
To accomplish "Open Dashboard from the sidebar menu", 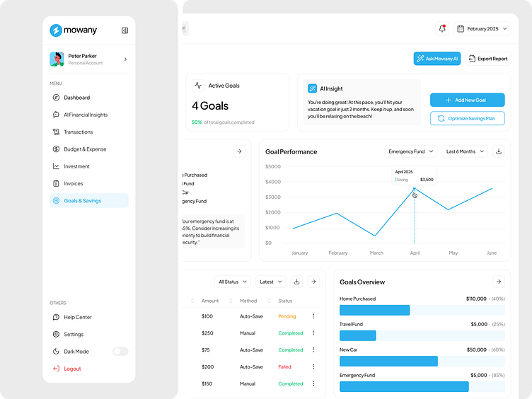I will click(x=77, y=98).
